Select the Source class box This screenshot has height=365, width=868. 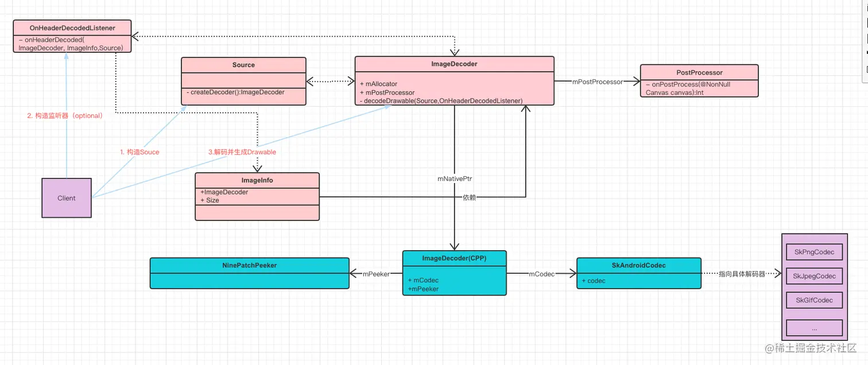tap(243, 80)
